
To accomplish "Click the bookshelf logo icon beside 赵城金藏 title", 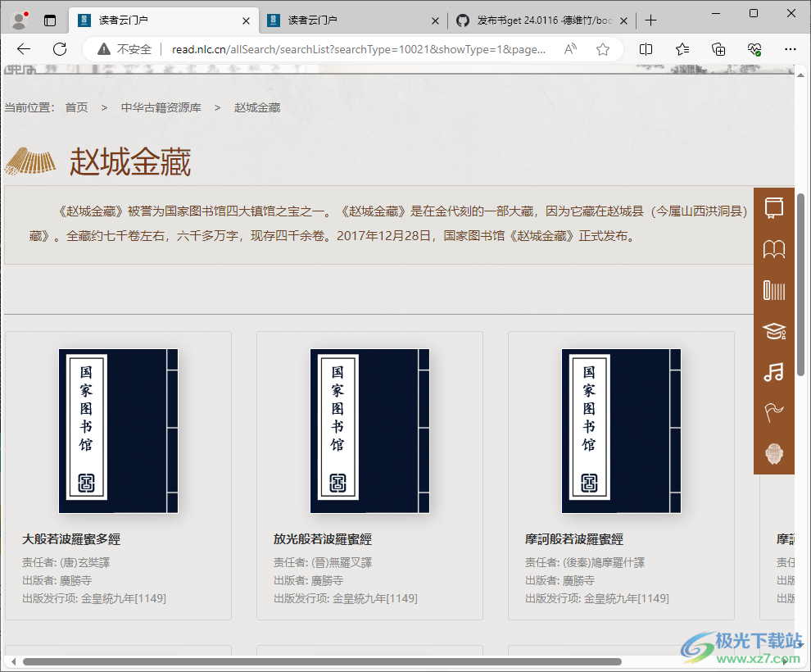I will tap(31, 161).
